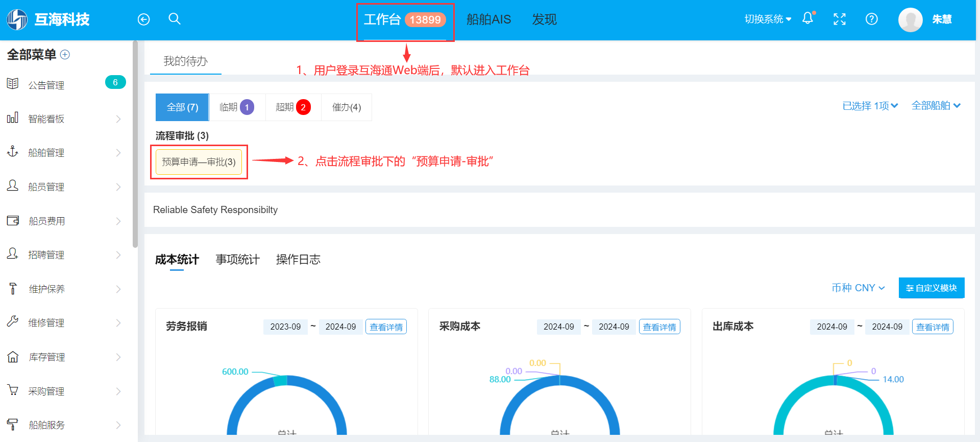Image resolution: width=980 pixels, height=442 pixels.
Task: Click the 自定义模块 button
Action: click(932, 288)
